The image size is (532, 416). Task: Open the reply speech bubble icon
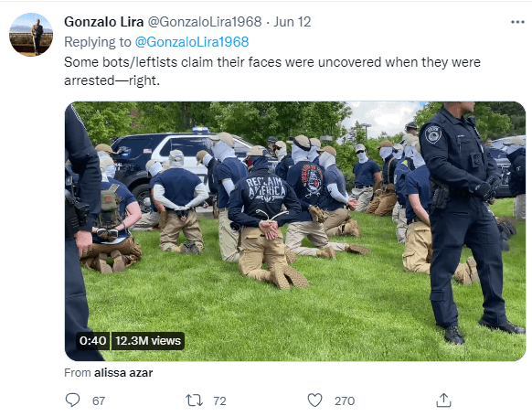72,400
